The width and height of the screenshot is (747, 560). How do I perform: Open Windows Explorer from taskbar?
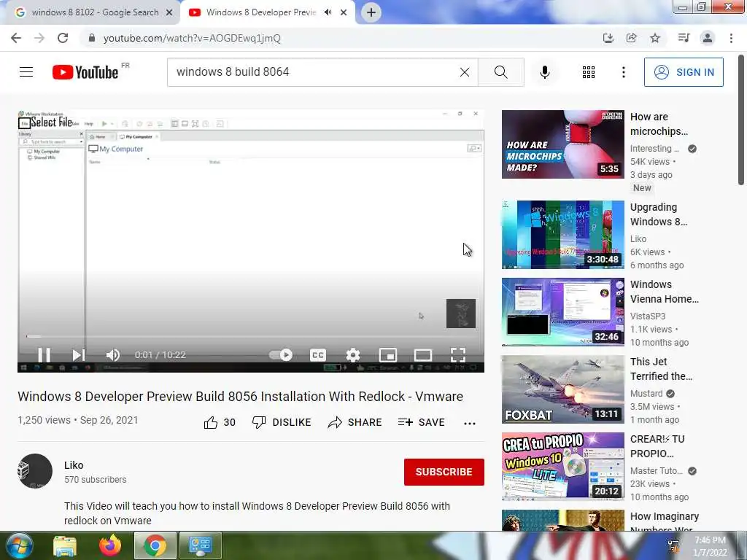(65, 545)
